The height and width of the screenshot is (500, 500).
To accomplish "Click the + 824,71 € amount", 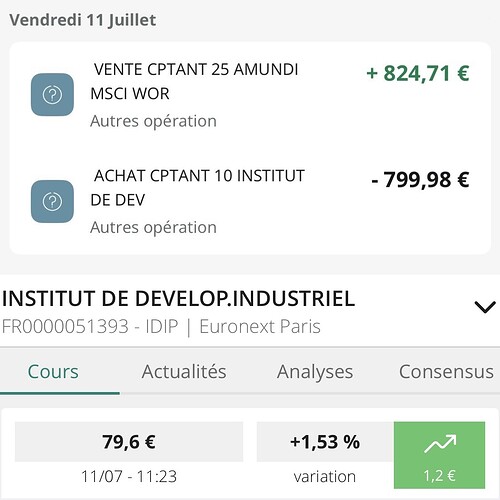I will (418, 73).
